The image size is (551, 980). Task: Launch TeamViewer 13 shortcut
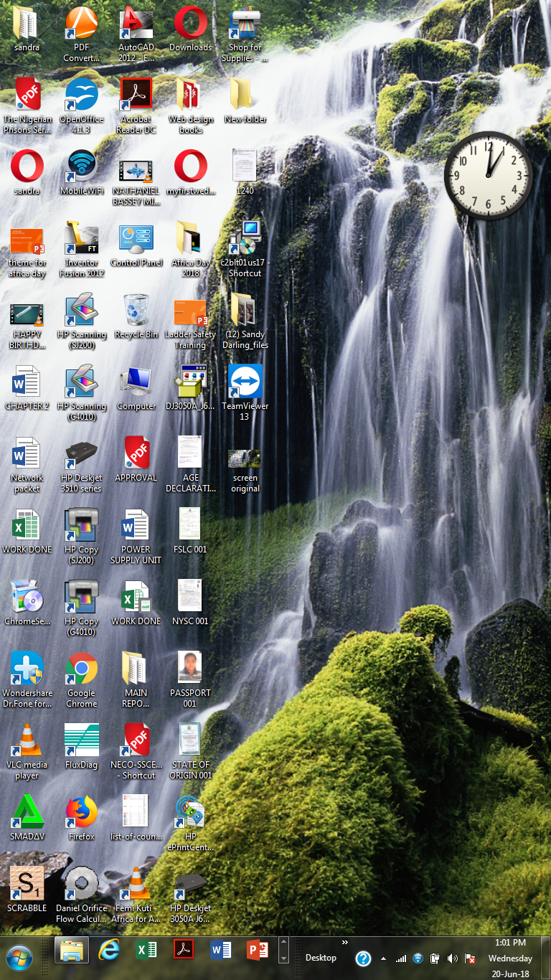[245, 382]
